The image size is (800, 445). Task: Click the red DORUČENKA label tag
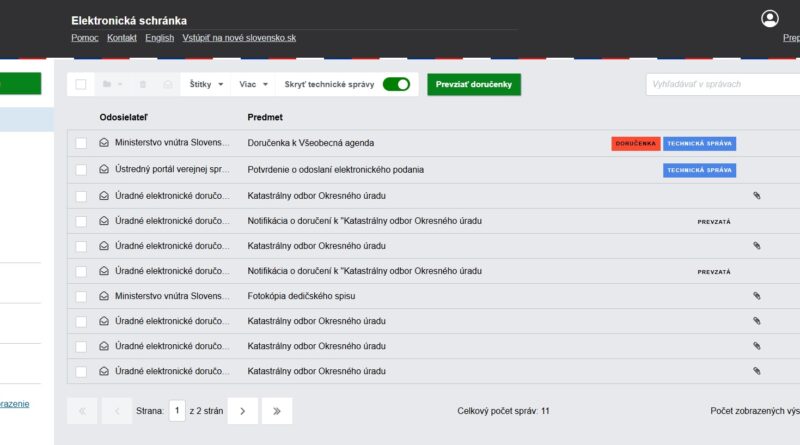[635, 144]
